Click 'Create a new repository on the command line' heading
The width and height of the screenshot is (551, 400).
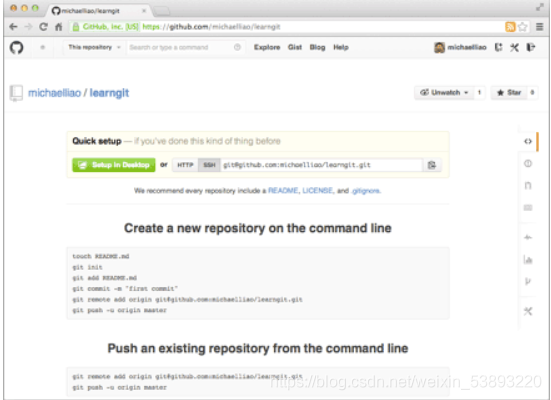tap(258, 228)
